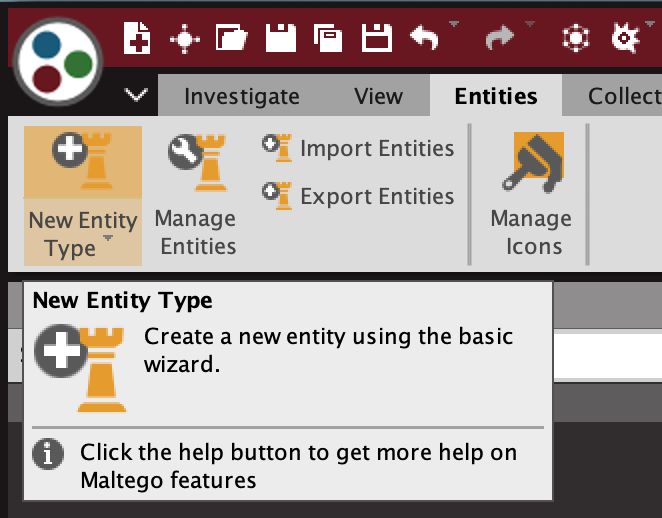
Task: Undo the last action with the arrow icon
Action: click(x=425, y=38)
